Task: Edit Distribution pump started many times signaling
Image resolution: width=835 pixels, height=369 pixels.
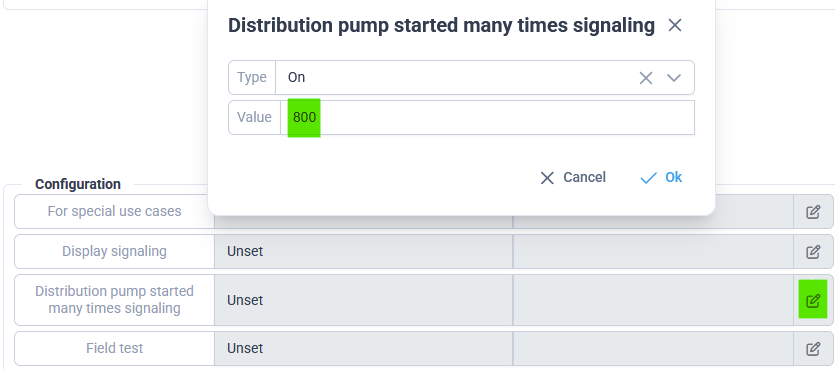Action: point(813,300)
